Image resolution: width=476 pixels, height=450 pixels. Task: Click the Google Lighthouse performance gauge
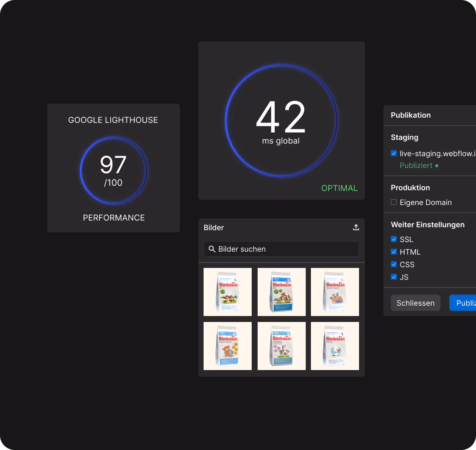[x=113, y=171]
